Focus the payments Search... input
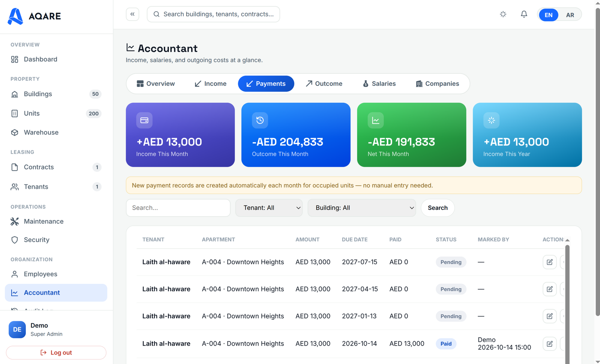Screen dimensions: 600x364 click(178, 208)
